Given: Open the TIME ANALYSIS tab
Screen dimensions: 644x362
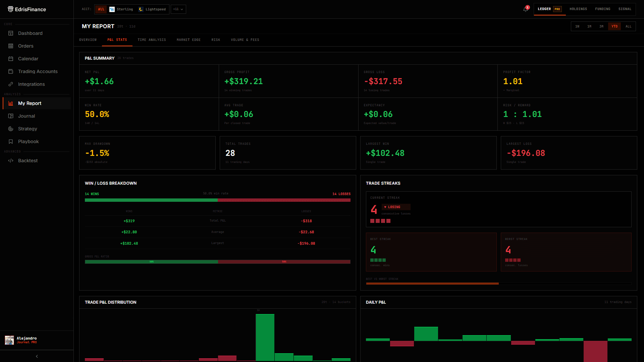Looking at the screenshot, I should 152,40.
